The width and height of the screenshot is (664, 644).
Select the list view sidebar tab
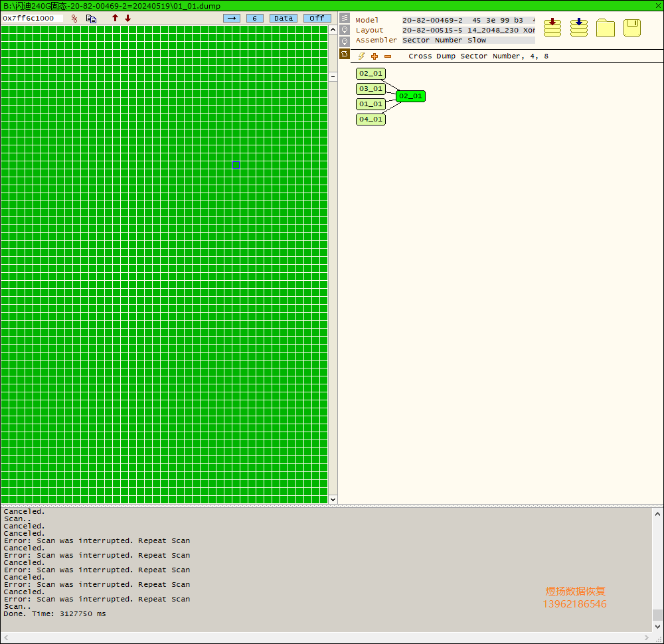pyautogui.click(x=345, y=18)
